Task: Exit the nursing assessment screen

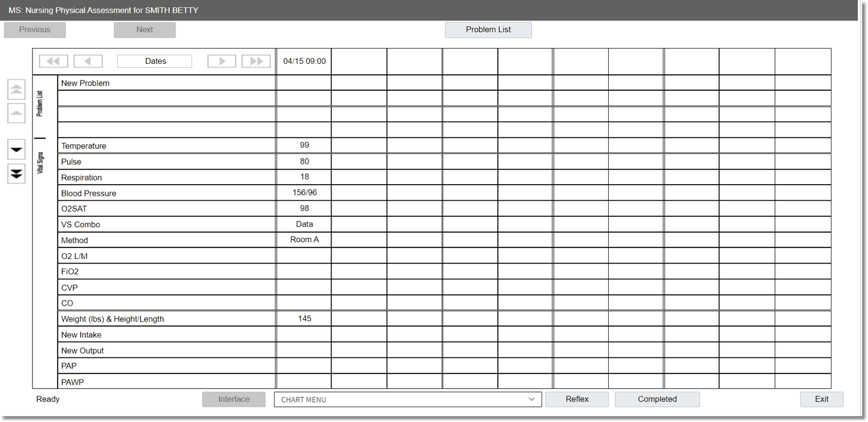Action: (x=822, y=399)
